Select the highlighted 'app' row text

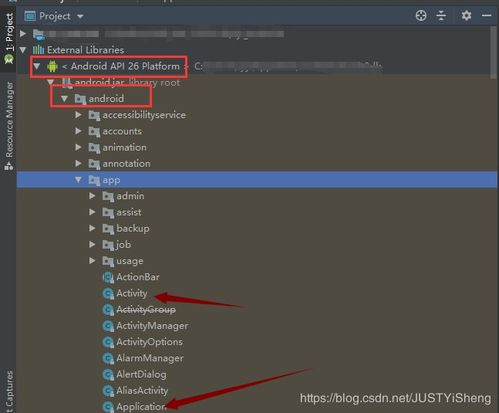coord(111,180)
